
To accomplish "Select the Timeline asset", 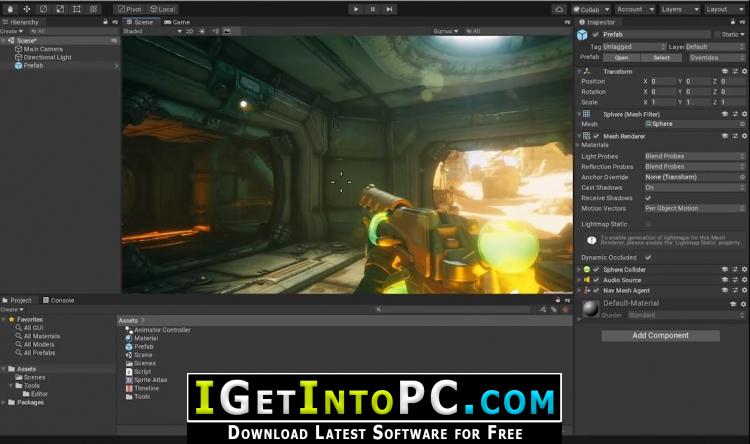I will (143, 388).
